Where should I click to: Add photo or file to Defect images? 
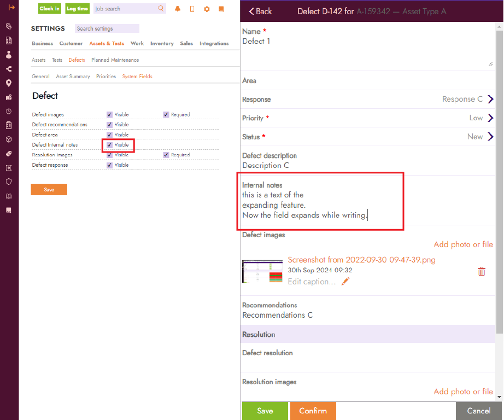[x=463, y=244]
